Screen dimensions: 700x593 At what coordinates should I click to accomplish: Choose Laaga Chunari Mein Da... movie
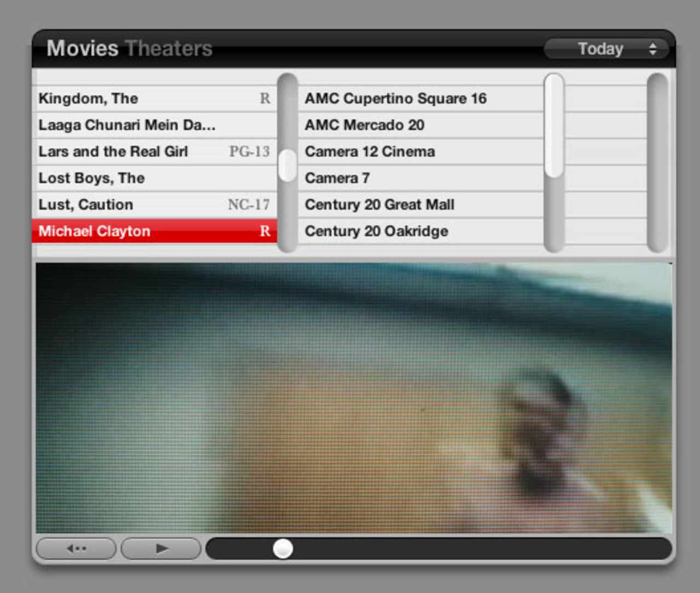(127, 125)
